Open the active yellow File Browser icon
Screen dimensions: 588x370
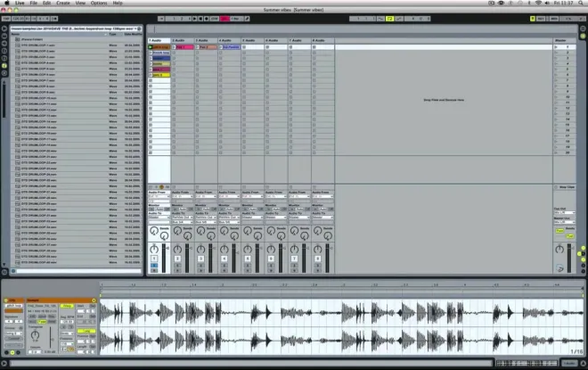(x=4, y=66)
